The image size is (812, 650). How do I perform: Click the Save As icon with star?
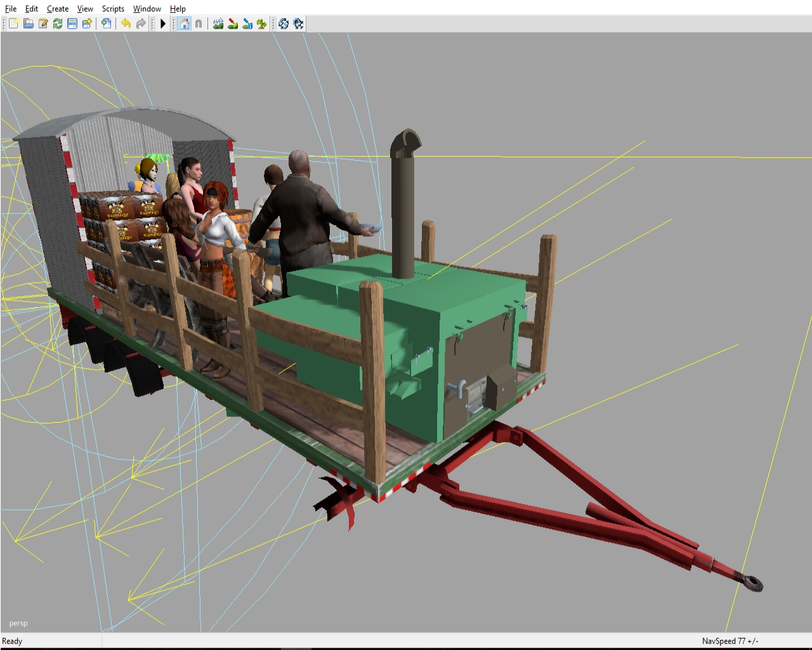pyautogui.click(x=87, y=23)
